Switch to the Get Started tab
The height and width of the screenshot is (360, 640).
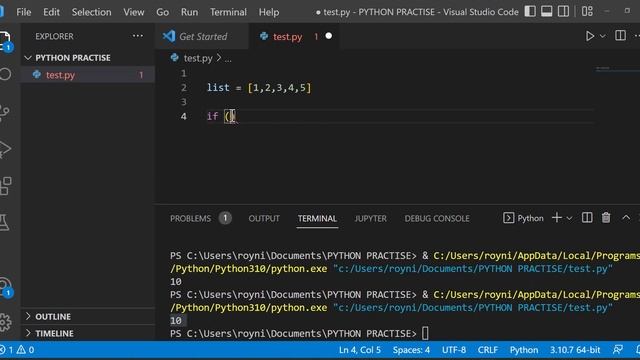pyautogui.click(x=202, y=36)
